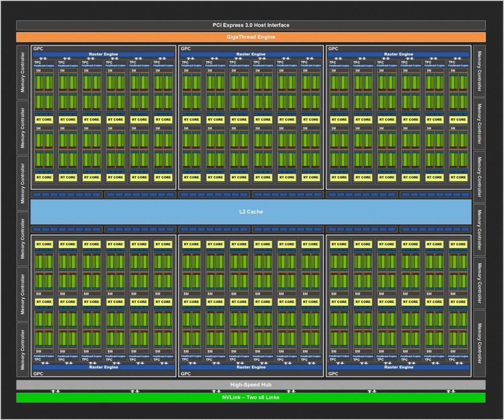Select the Raster Engine in the top-right GPC
Screen dimensions: 504x420
(399, 54)
